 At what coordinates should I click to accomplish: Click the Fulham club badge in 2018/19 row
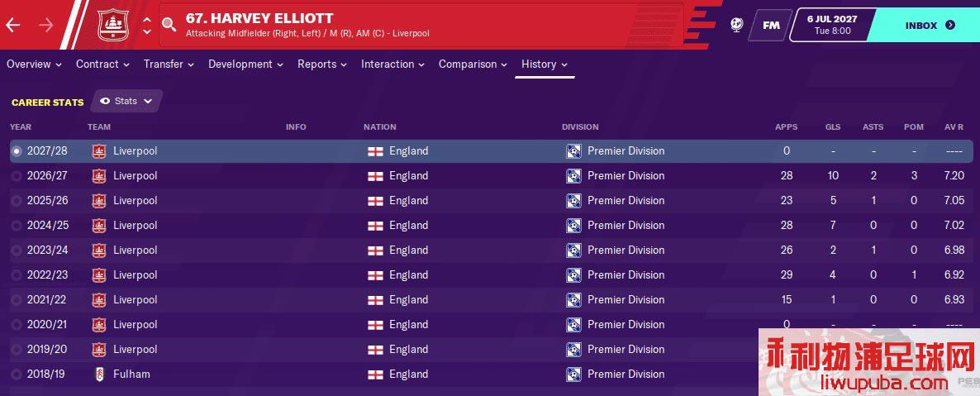(x=99, y=375)
